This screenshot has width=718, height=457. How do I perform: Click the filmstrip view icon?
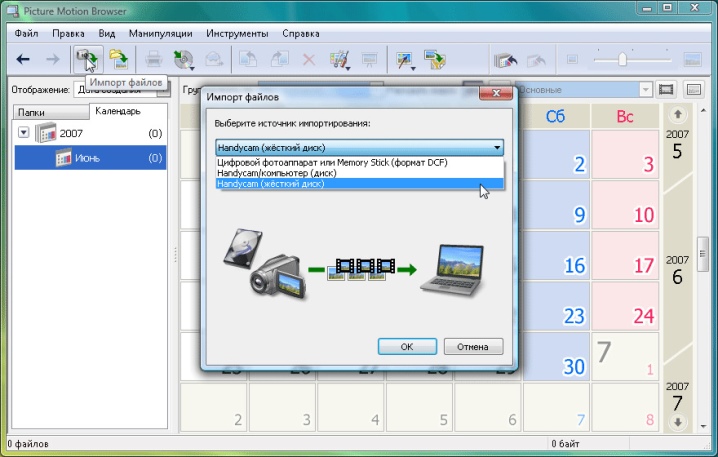(666, 89)
